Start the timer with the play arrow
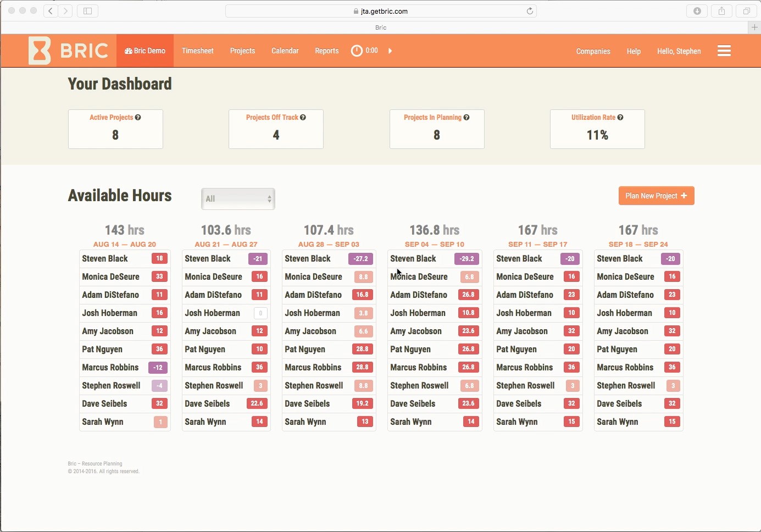Image resolution: width=761 pixels, height=532 pixels. click(x=390, y=51)
